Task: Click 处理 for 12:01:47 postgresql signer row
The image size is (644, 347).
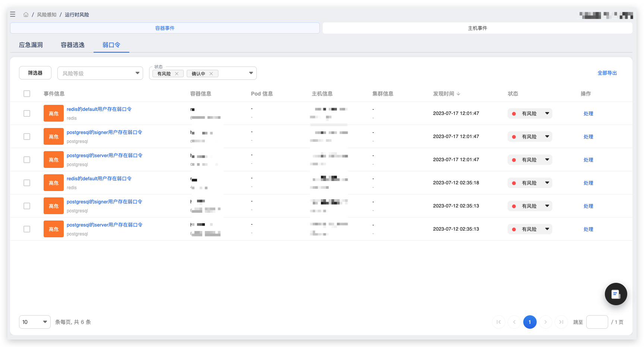Action: (588, 137)
